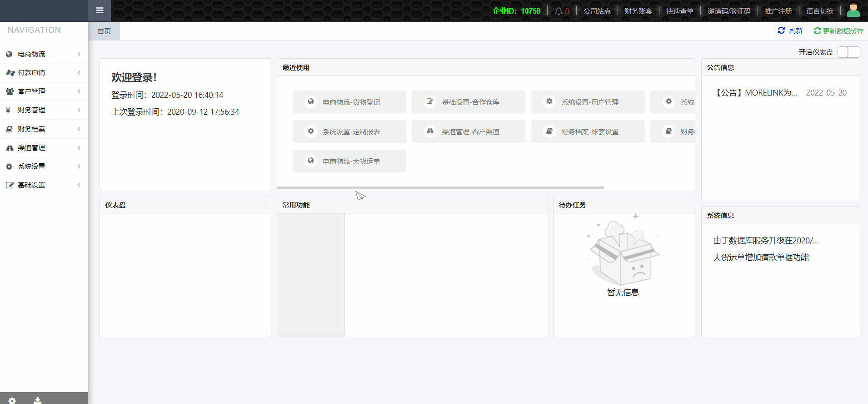Screen dimensions: 868x404
Task: Click the 更新数据缓存 link text
Action: pos(843,31)
